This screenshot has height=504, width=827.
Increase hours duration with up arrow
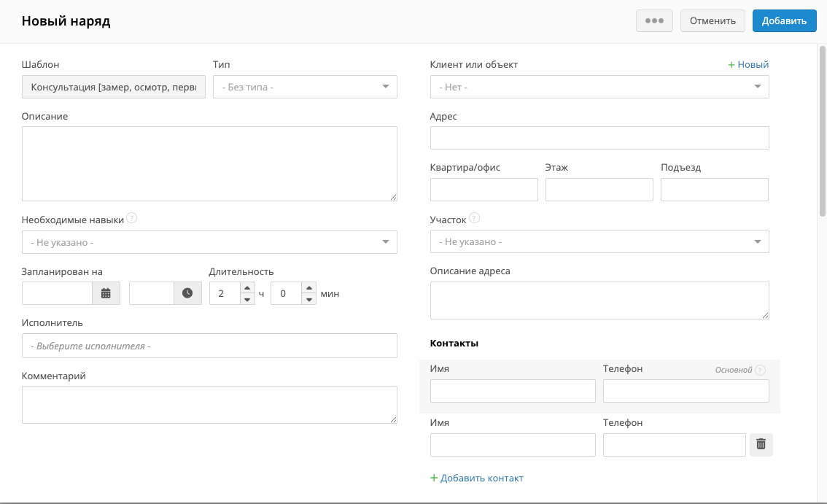tap(247, 288)
